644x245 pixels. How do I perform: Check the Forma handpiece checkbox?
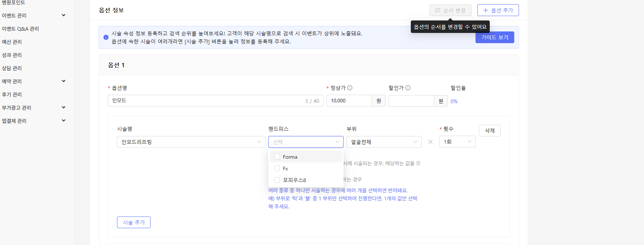(x=277, y=157)
